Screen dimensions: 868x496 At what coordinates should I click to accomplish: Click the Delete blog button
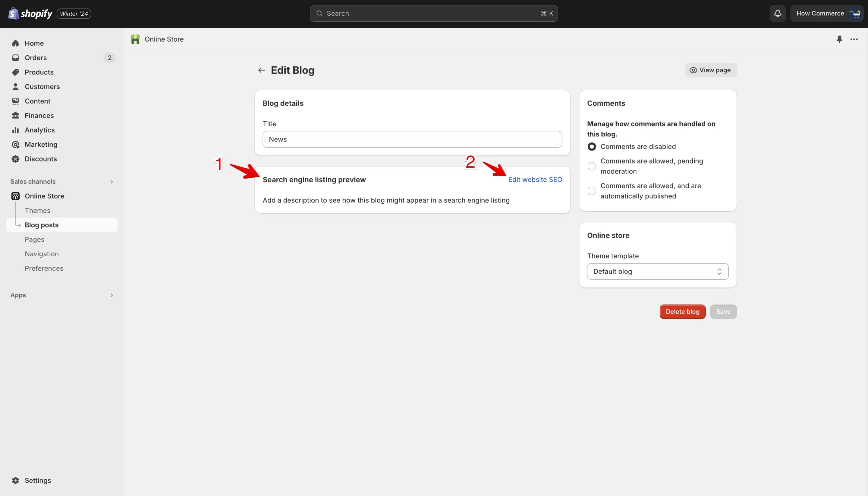click(682, 312)
